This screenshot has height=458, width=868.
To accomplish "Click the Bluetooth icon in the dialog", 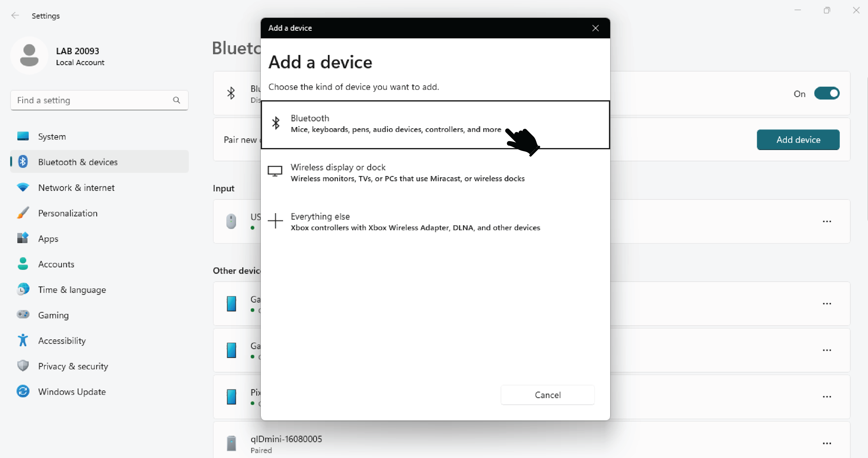I will click(276, 123).
